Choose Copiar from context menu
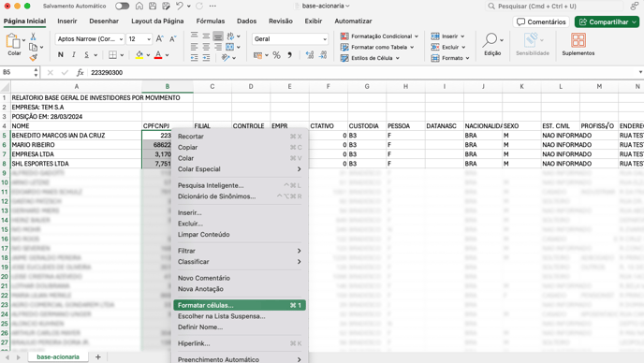Image resolution: width=644 pixels, height=363 pixels. pyautogui.click(x=240, y=147)
